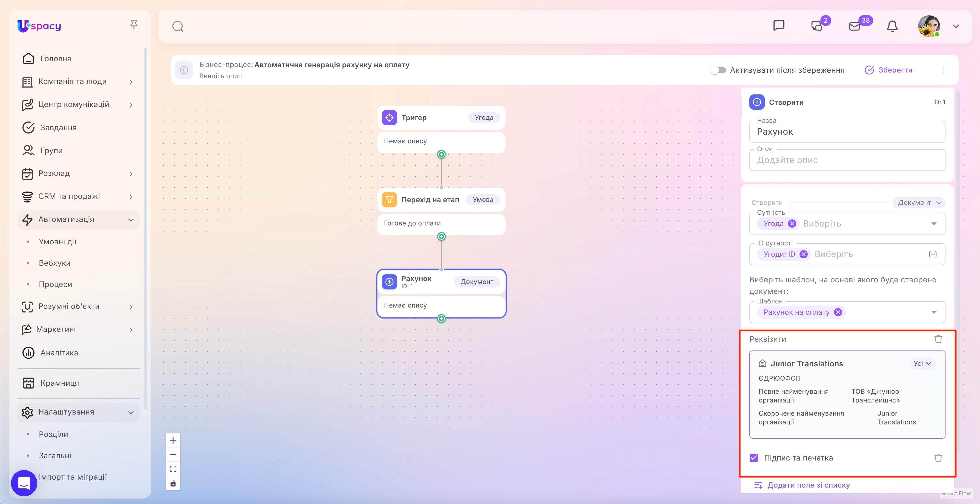980x504 pixels.
Task: Uncheck the Підпис та печатка checkbox
Action: [x=754, y=458]
